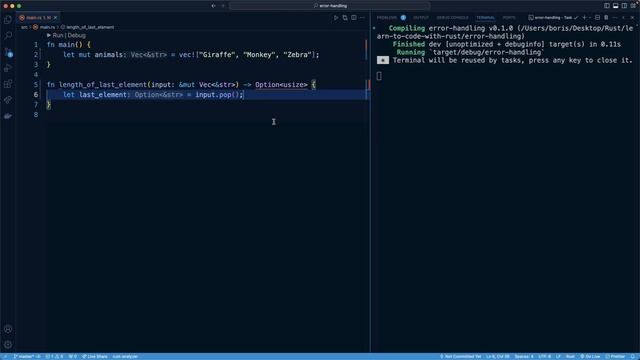Viewport: 640px width, 360px height.
Task: Open the Live Share activity bar icon
Action: coord(8,100)
